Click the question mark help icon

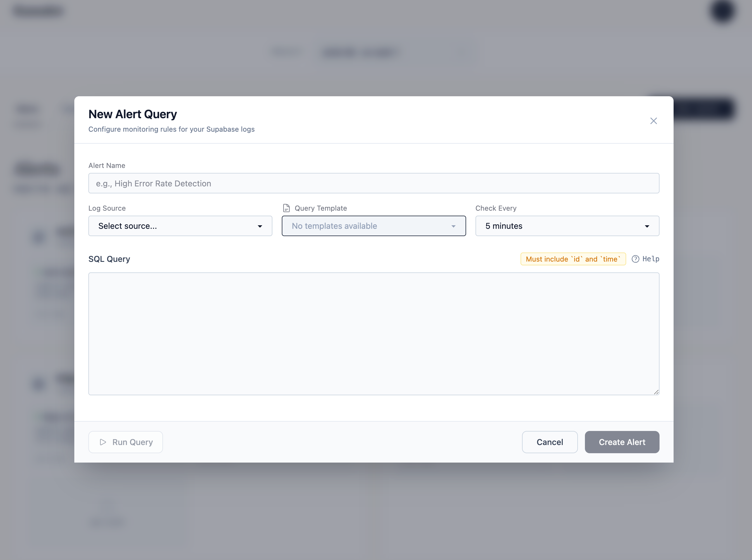[x=635, y=259]
